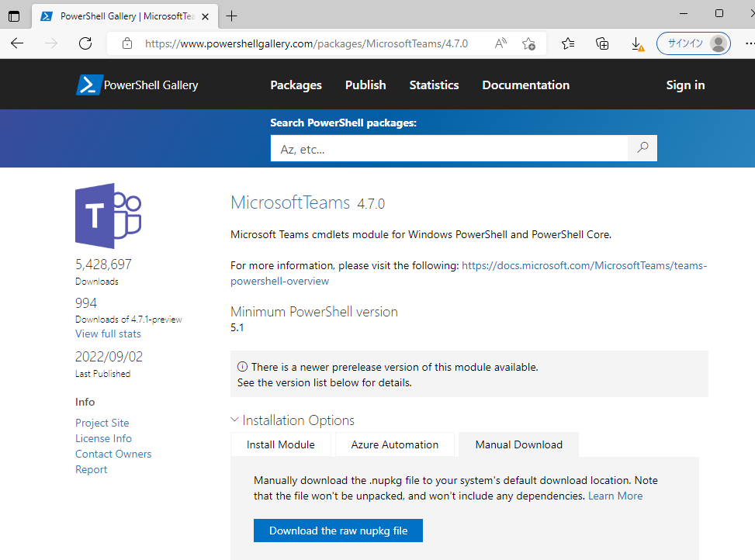Click the 2022/09/02 last published date
The height and width of the screenshot is (560, 755).
point(109,357)
